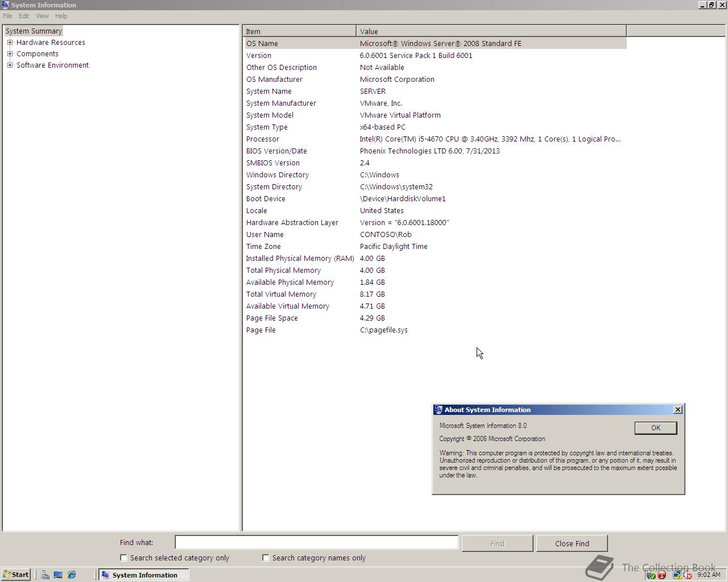728x582 pixels.
Task: Select the System Information taskbar button
Action: click(143, 575)
